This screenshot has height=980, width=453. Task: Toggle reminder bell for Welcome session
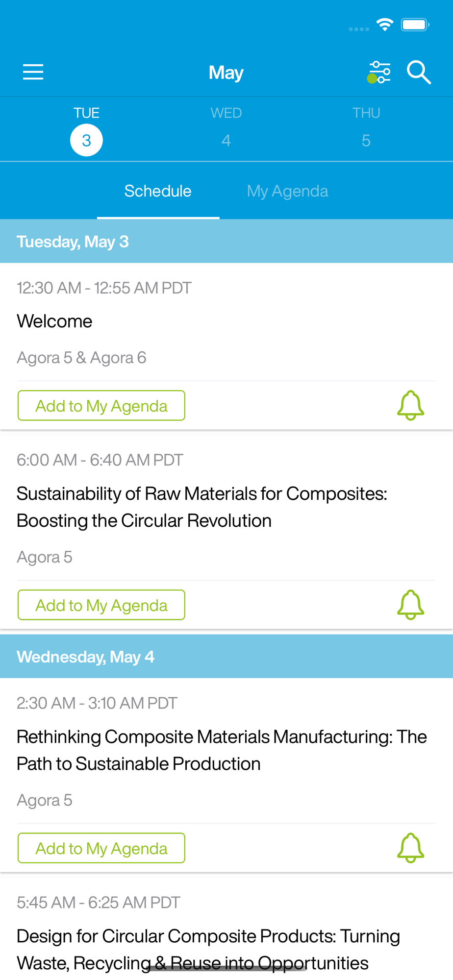coord(410,405)
